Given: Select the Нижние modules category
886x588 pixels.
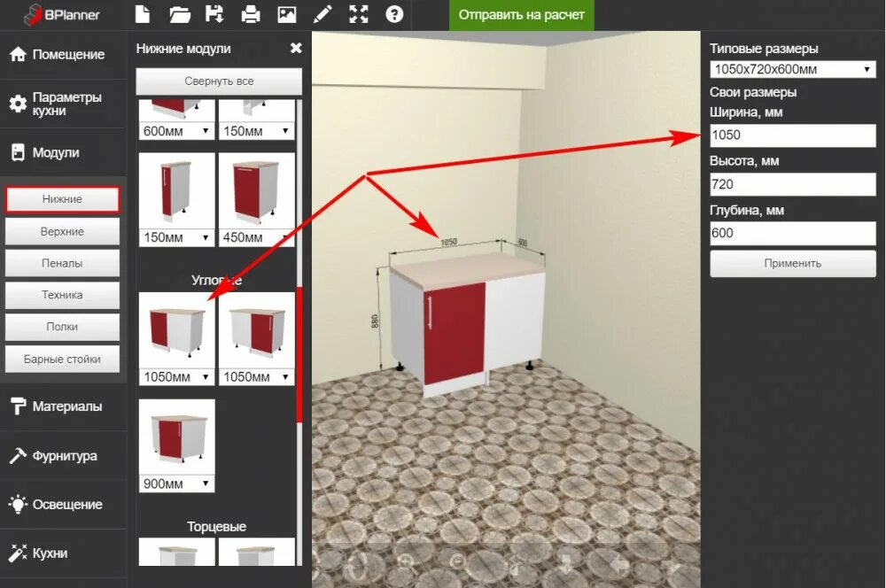Looking at the screenshot, I should point(62,199).
